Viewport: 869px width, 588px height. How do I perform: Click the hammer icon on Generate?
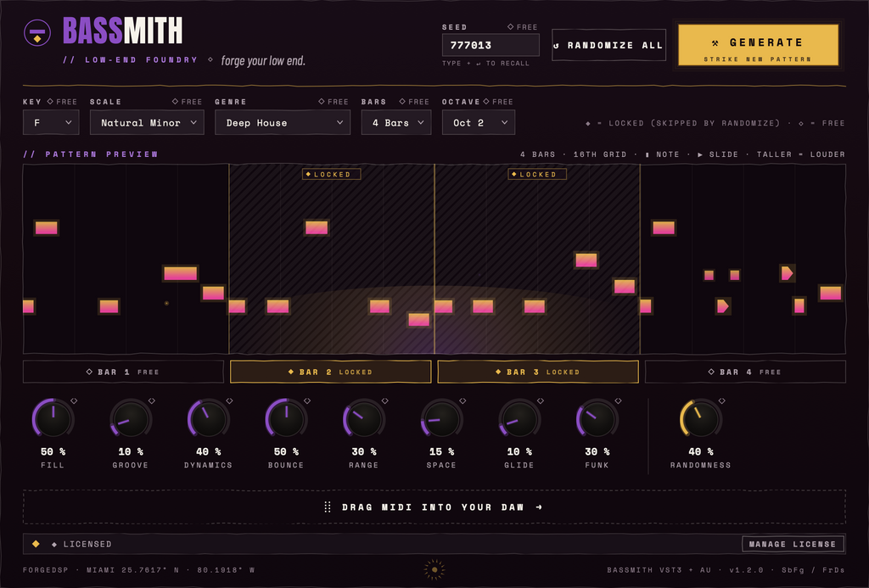point(715,42)
